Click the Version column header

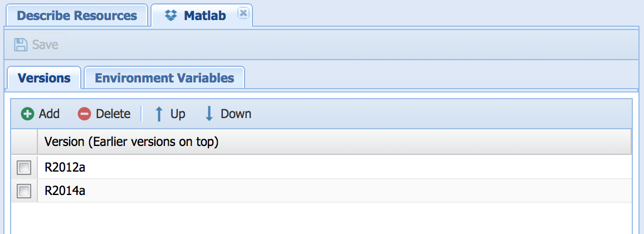(131, 142)
